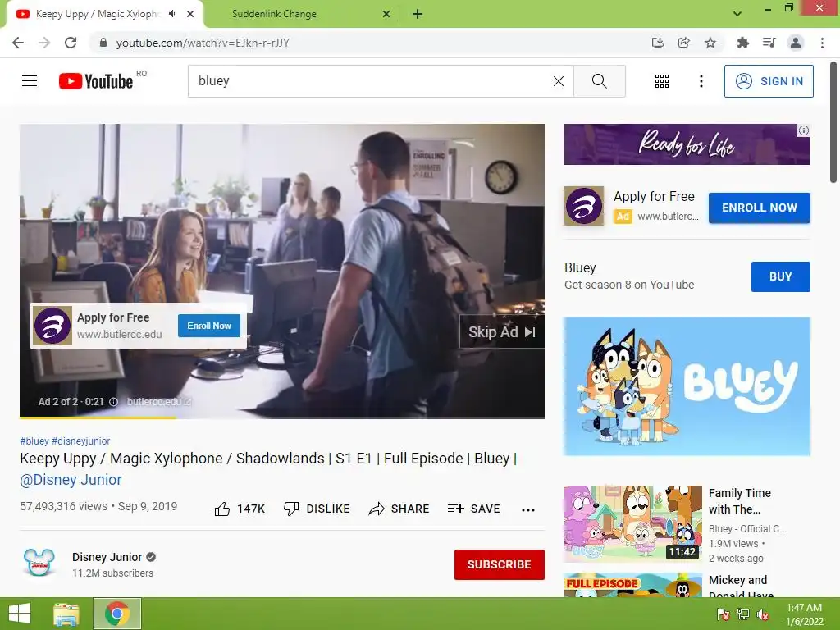Click Enroll Now in video overlay

(209, 326)
